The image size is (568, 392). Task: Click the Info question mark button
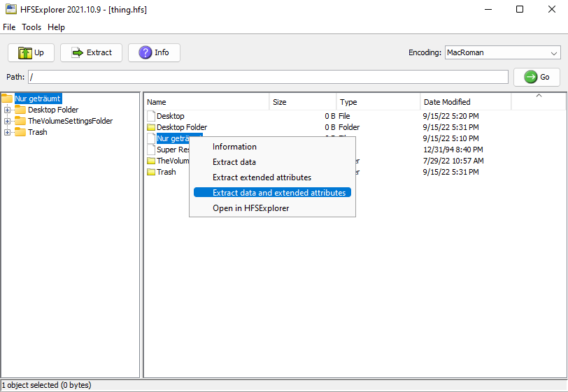tap(154, 52)
